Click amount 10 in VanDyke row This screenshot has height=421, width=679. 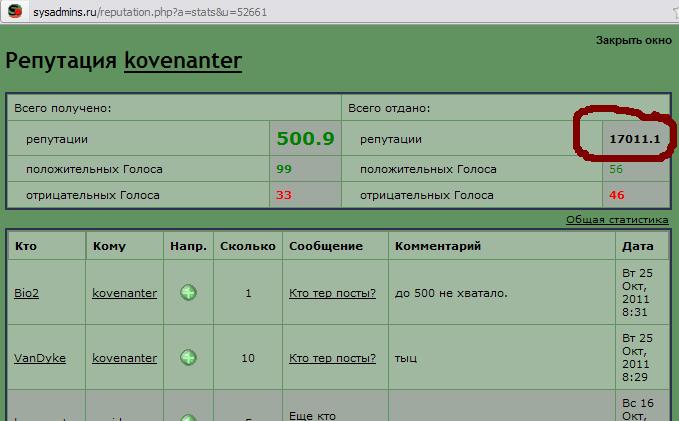[x=248, y=358]
